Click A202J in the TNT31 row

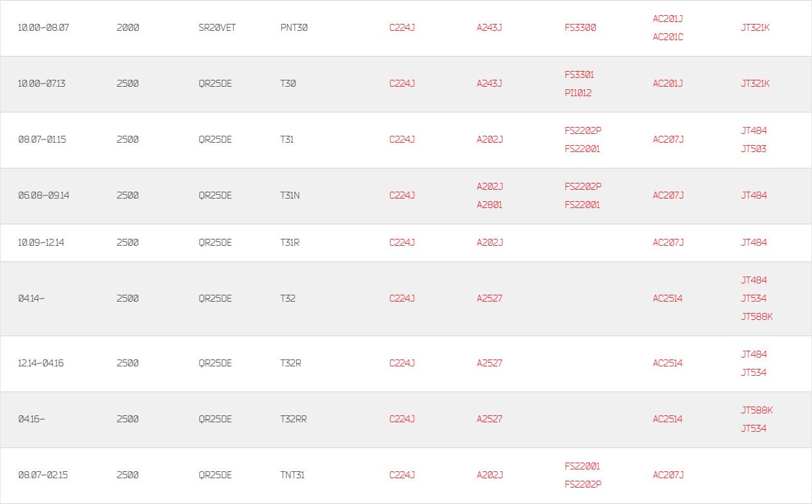click(x=489, y=475)
